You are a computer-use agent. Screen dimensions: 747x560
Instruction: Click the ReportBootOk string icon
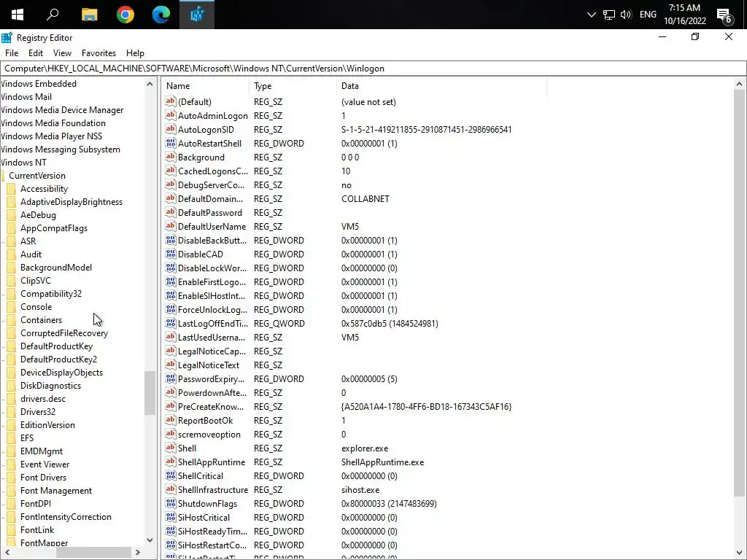click(171, 420)
